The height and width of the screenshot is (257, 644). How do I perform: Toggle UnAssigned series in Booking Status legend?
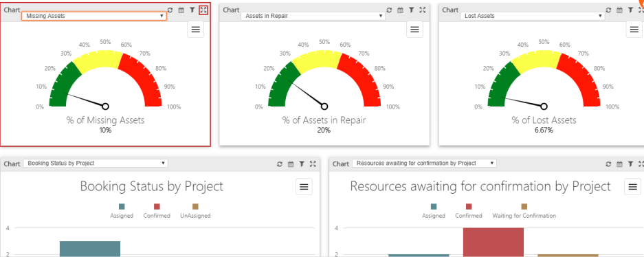[195, 211]
